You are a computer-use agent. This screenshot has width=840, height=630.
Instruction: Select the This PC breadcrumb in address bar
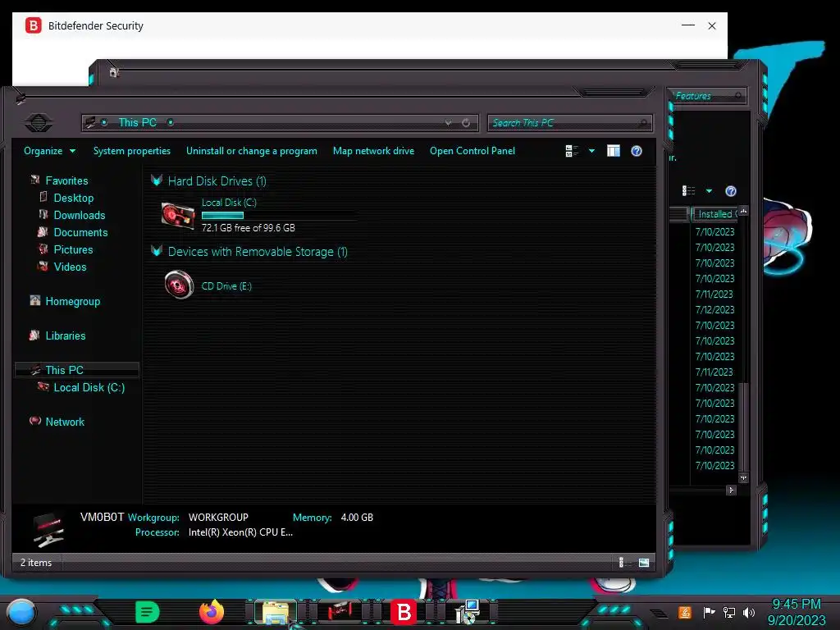[x=137, y=123]
